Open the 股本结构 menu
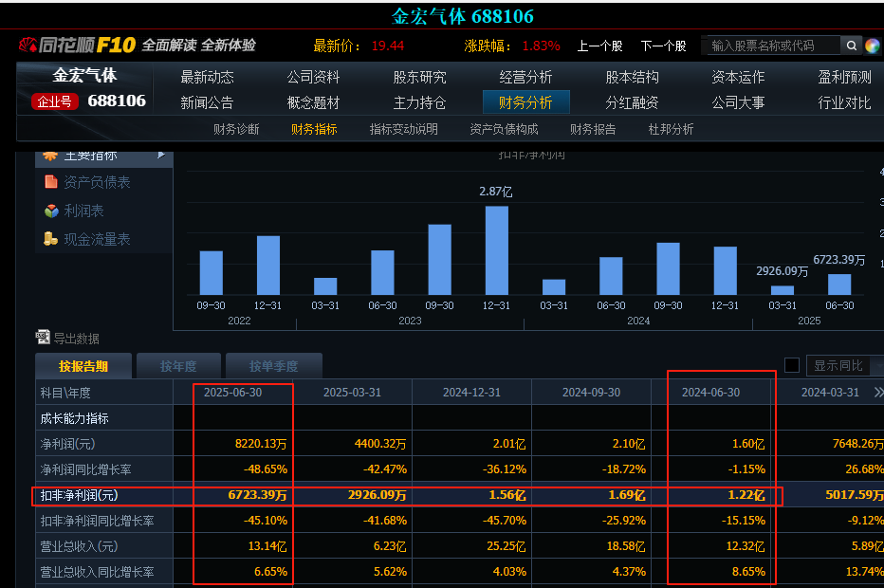 click(632, 77)
